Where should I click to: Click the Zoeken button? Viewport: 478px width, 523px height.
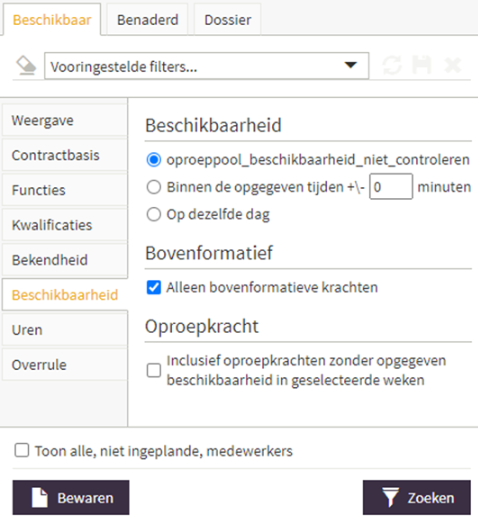(417, 497)
